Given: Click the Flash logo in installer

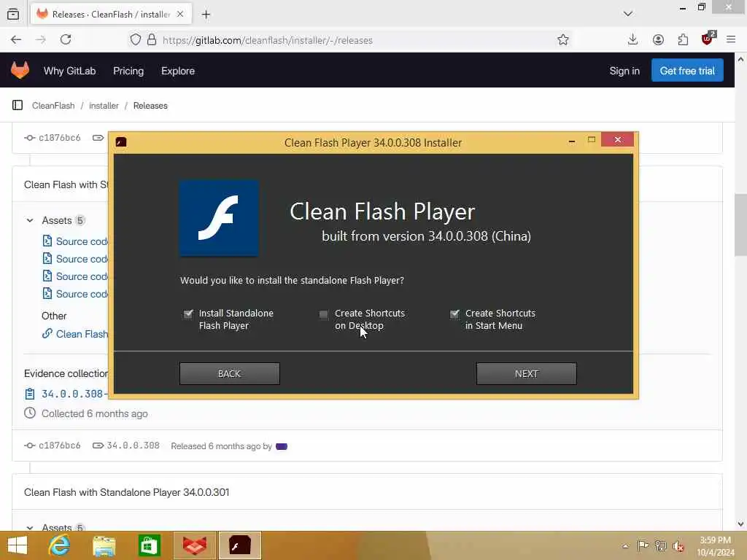Looking at the screenshot, I should [x=219, y=218].
